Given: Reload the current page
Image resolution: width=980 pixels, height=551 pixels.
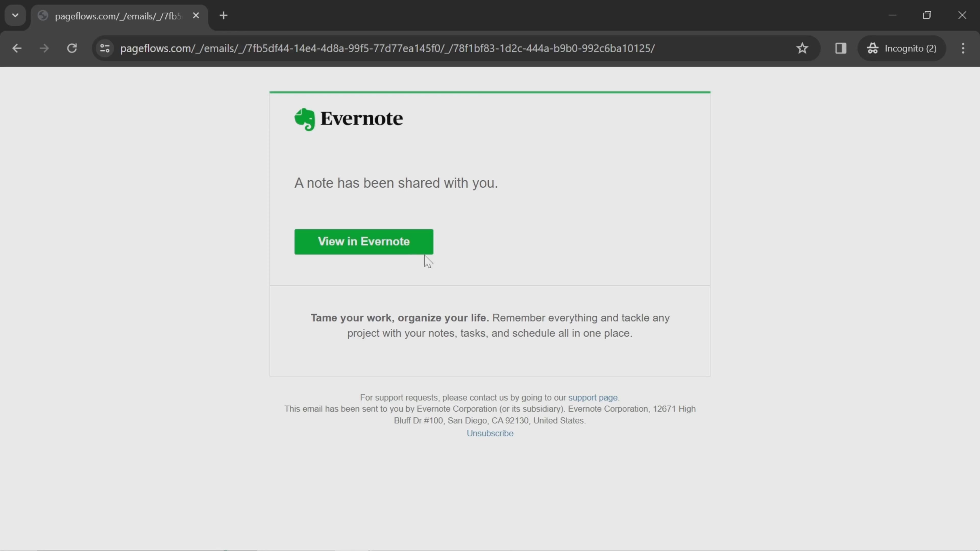Looking at the screenshot, I should (72, 48).
